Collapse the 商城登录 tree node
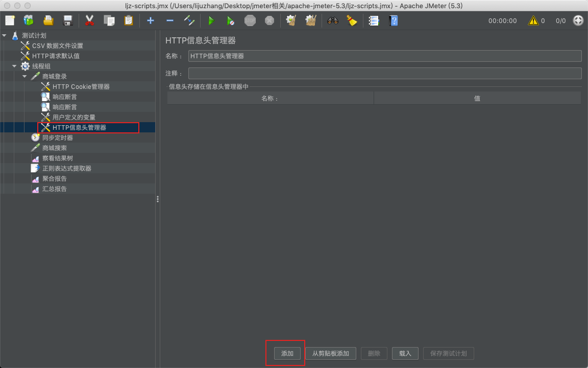 click(x=24, y=76)
